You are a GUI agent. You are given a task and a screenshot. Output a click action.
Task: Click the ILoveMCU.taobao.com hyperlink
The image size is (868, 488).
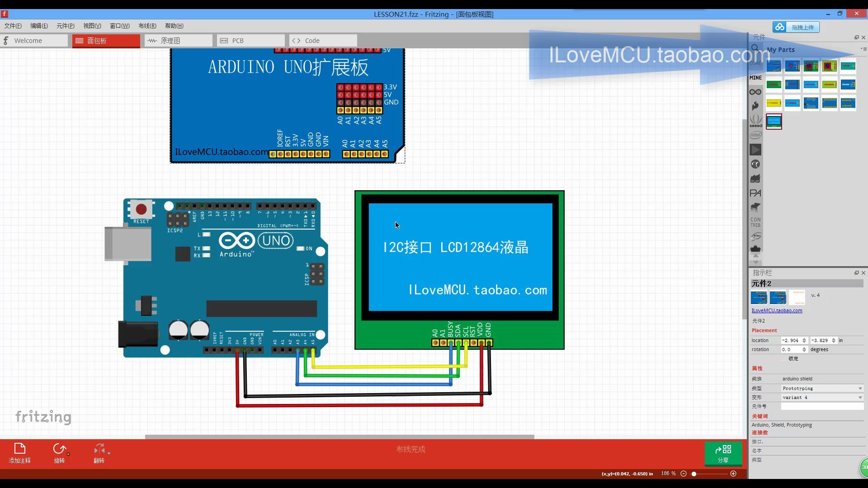tap(777, 310)
